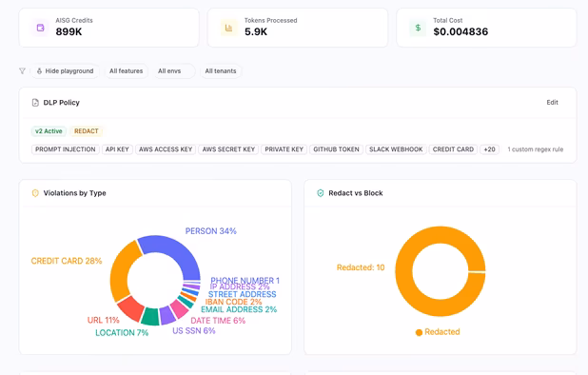This screenshot has width=588, height=375.
Task: Open the All features dropdown
Action: [x=126, y=70]
